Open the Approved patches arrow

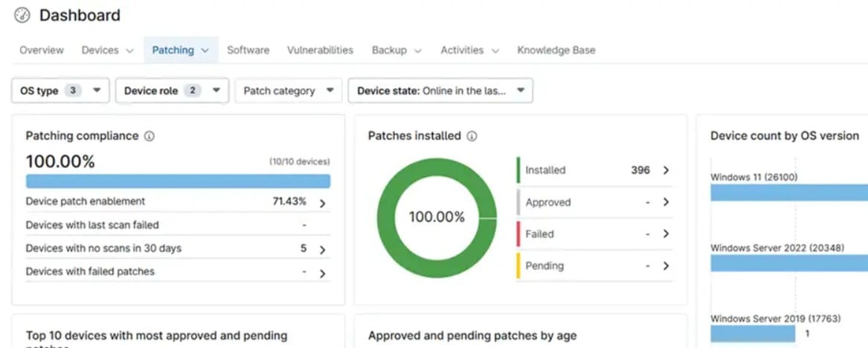(x=666, y=202)
